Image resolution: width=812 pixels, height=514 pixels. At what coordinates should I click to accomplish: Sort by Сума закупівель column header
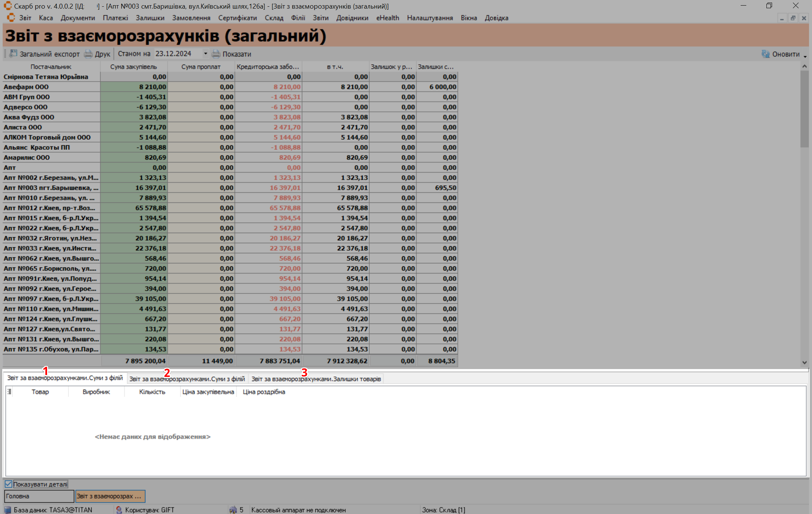pyautogui.click(x=133, y=67)
